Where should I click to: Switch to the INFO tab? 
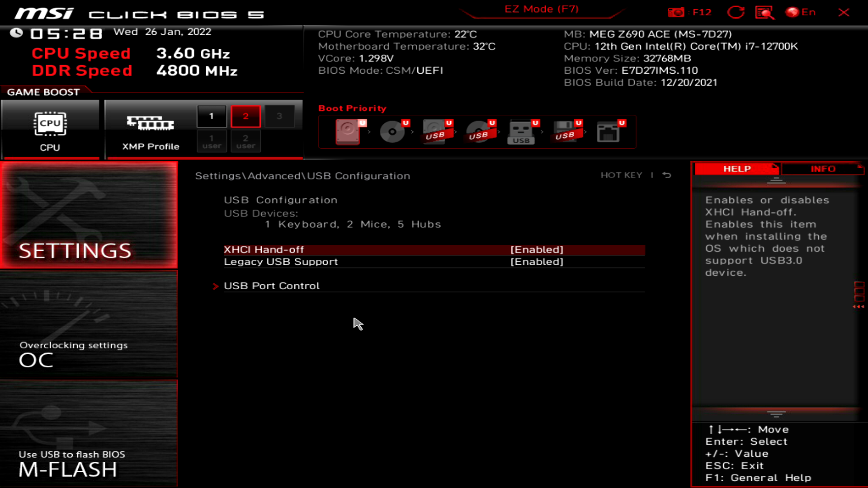(x=822, y=169)
